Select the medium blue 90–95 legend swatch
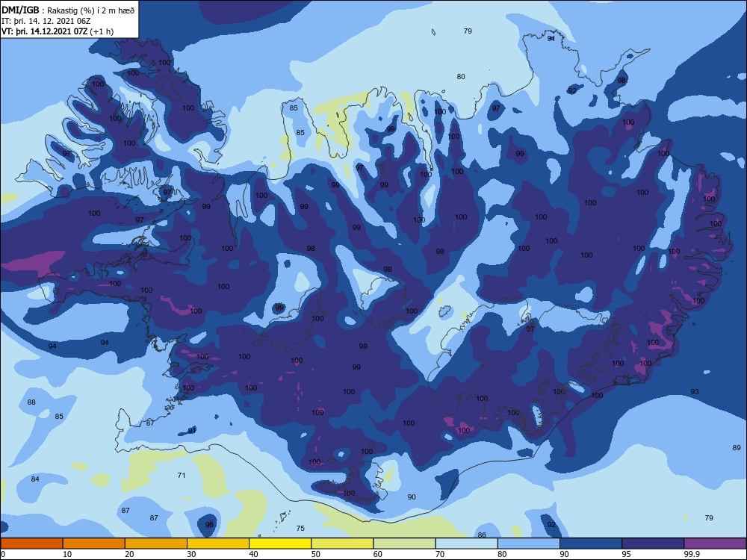 click(591, 544)
